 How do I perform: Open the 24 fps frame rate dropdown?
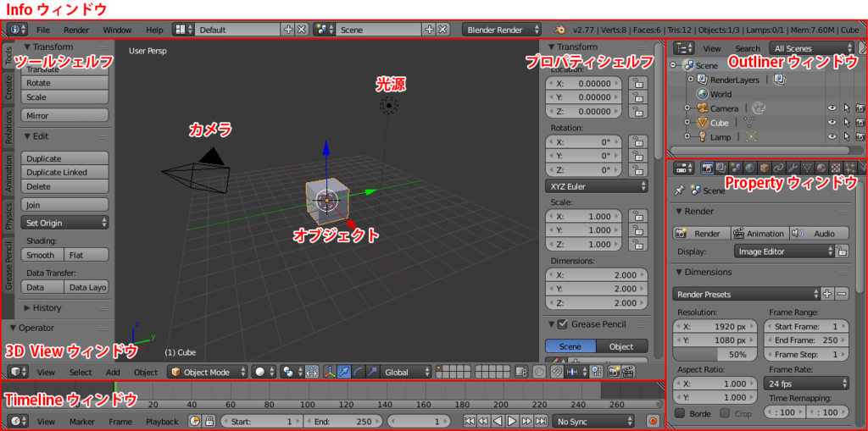click(x=805, y=383)
